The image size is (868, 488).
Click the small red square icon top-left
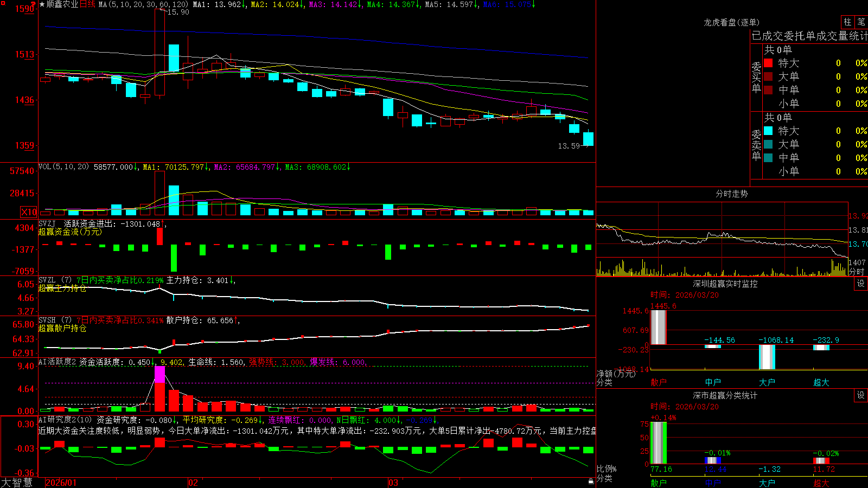click(2, 3)
